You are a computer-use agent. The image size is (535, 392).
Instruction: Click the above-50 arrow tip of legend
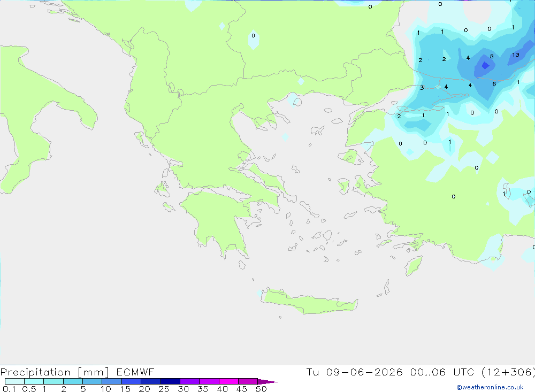[x=267, y=381]
